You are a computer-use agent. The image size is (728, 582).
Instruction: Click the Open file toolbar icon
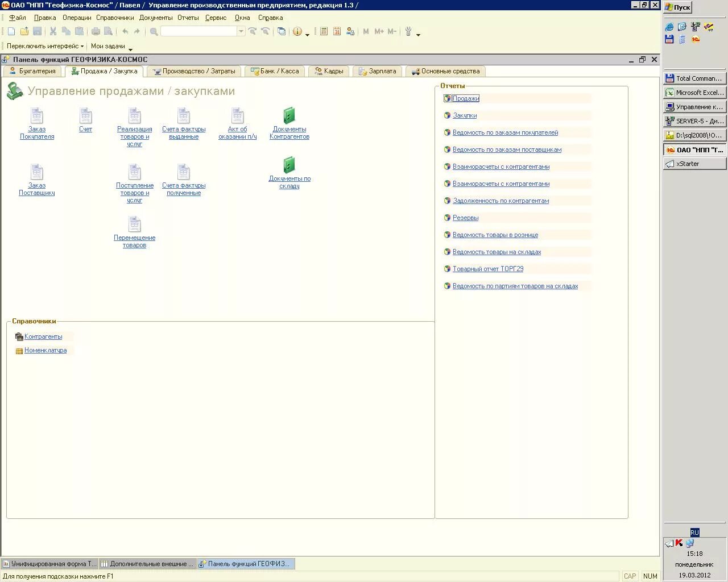tap(24, 31)
